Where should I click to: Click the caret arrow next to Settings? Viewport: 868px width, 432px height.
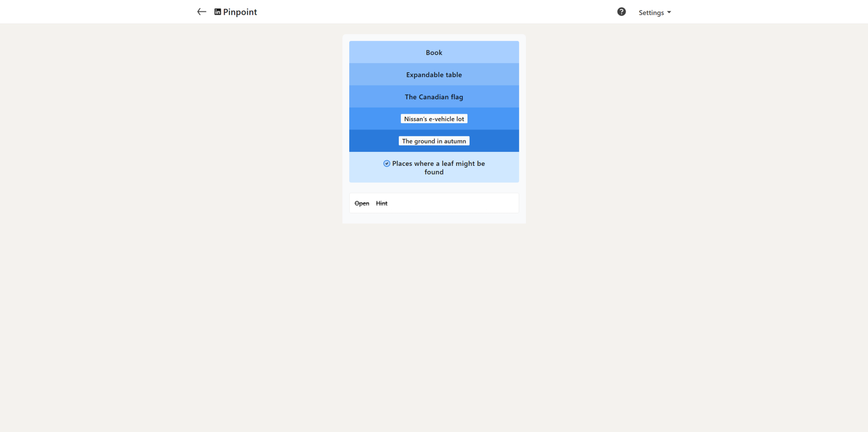[669, 12]
